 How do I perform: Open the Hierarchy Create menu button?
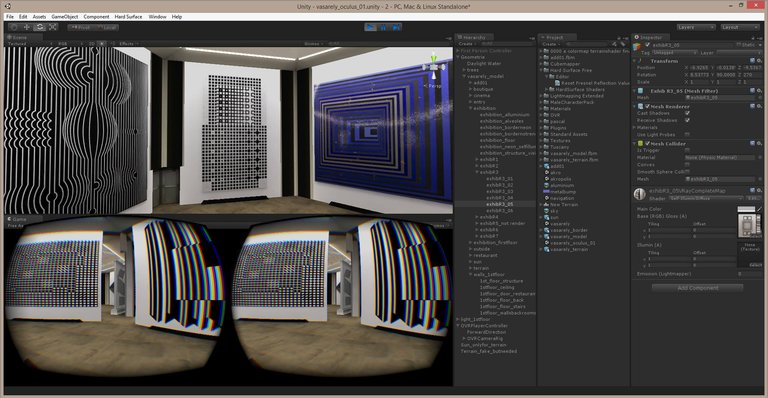466,44
